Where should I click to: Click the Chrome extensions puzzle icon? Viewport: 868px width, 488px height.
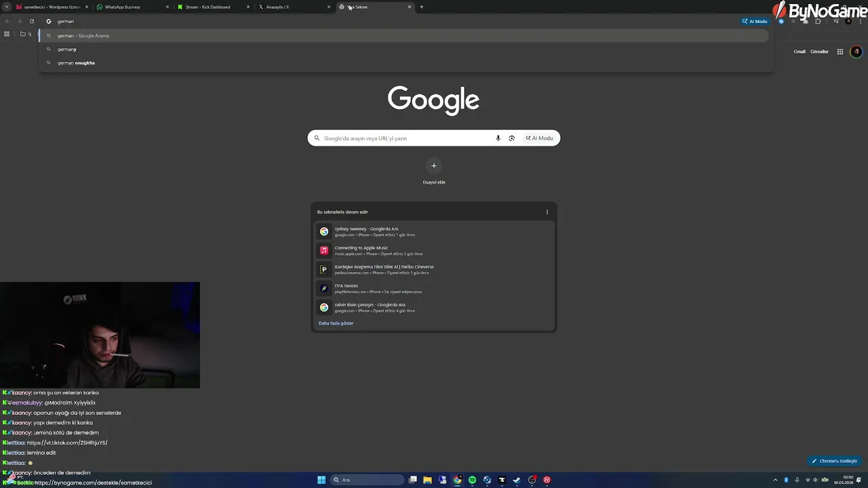(x=818, y=22)
